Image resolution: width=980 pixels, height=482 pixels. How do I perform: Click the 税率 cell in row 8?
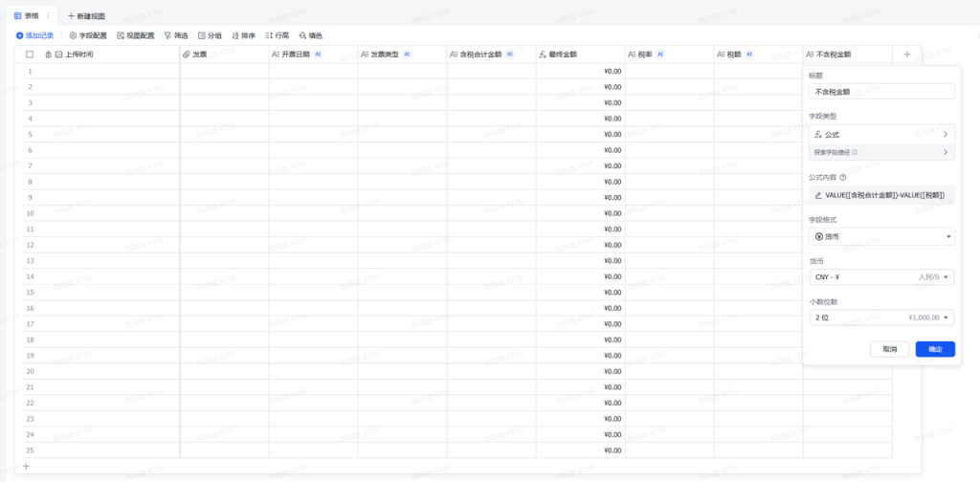[x=669, y=182]
